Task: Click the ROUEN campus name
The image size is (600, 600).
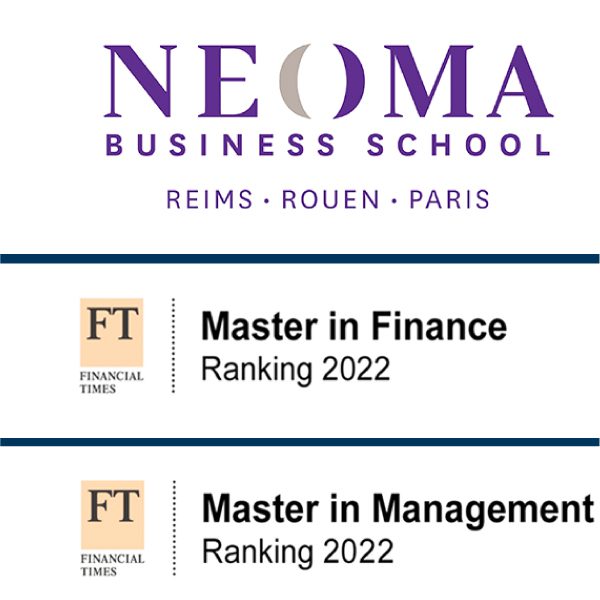Action: 331,199
